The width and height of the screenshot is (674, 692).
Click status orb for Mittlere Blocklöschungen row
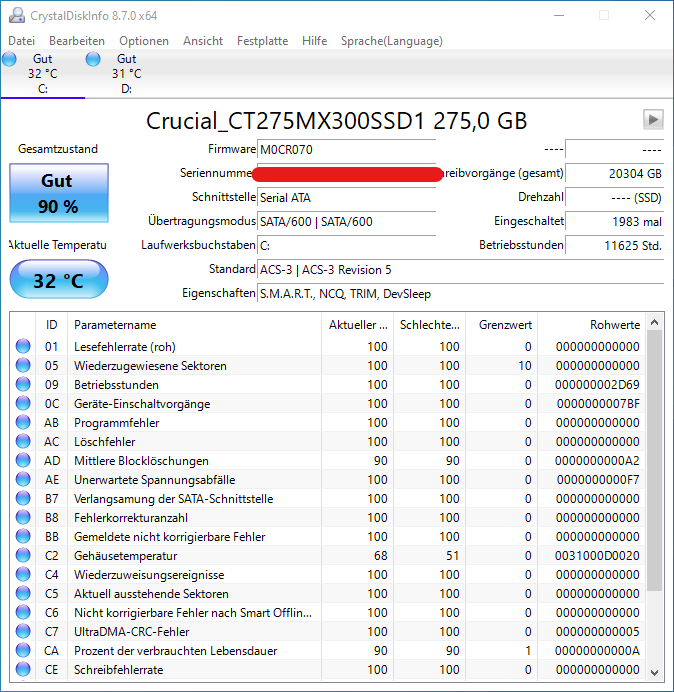(x=23, y=460)
